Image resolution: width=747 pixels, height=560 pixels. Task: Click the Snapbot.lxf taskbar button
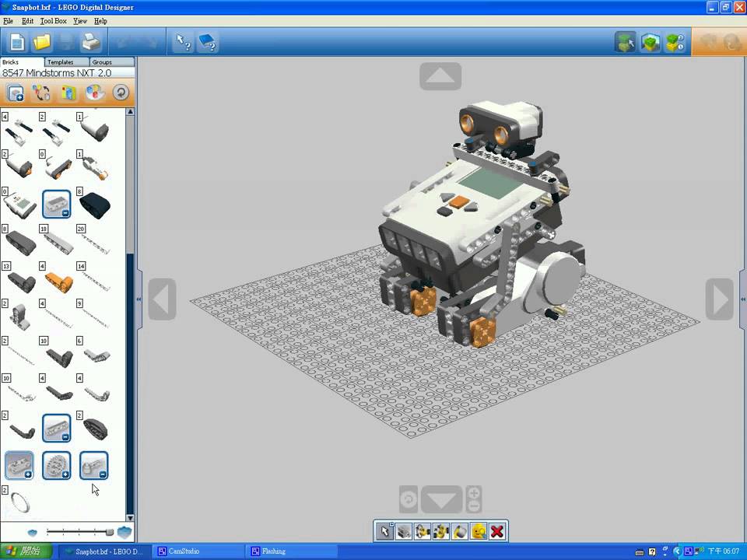(105, 551)
